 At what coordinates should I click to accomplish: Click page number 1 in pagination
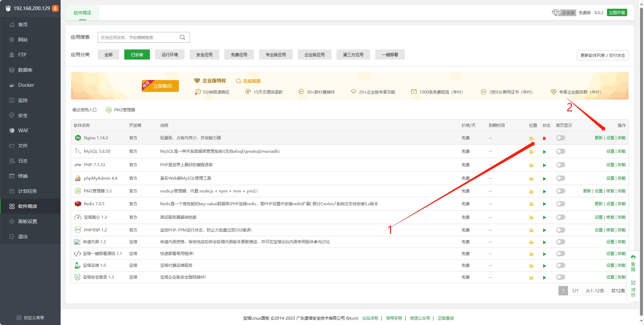point(563,291)
